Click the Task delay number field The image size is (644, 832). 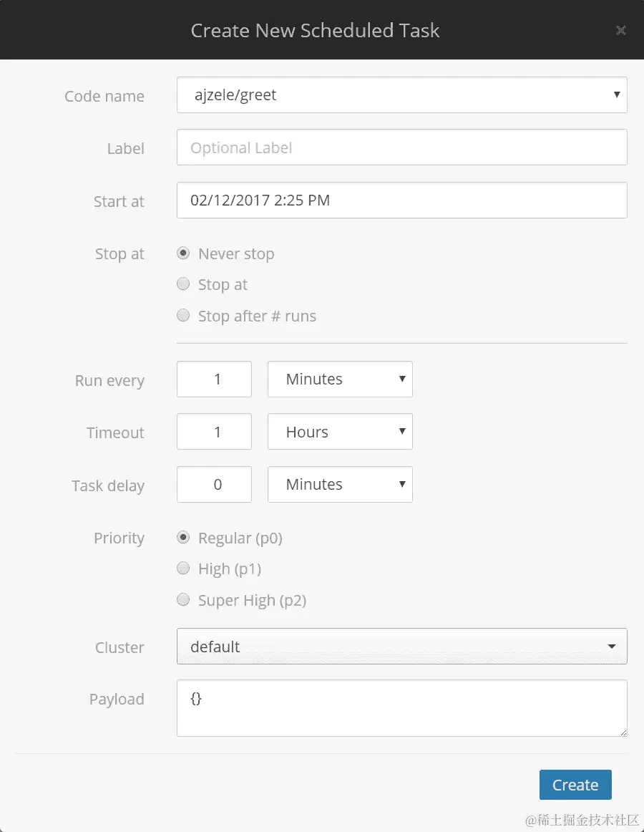tap(214, 485)
